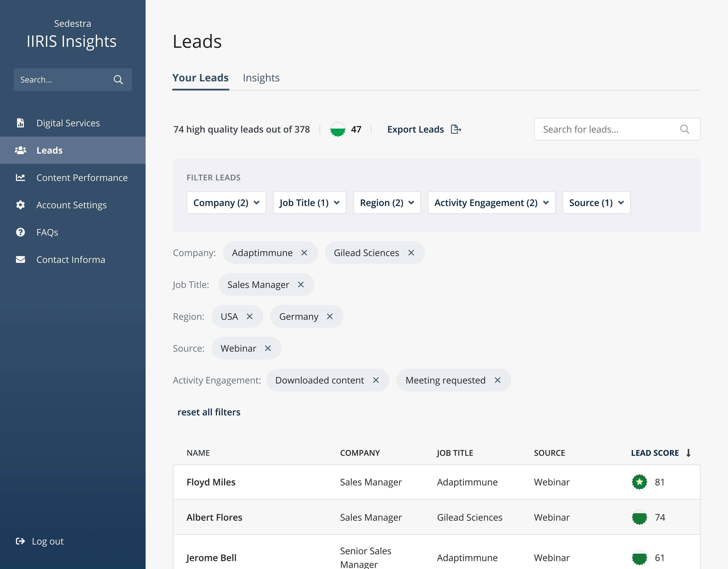Remove the Adaptimmune company filter
This screenshot has width=728, height=569.
(x=304, y=253)
